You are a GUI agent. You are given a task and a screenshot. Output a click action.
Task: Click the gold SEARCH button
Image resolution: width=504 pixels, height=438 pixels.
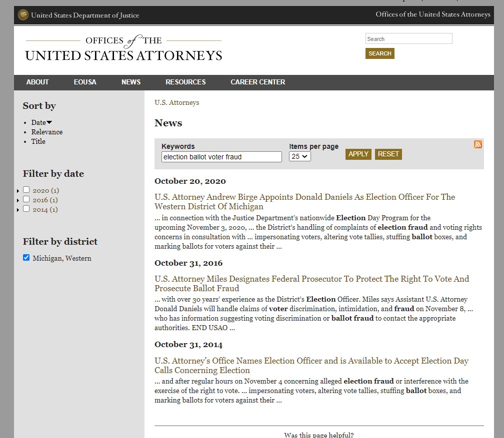click(x=379, y=53)
